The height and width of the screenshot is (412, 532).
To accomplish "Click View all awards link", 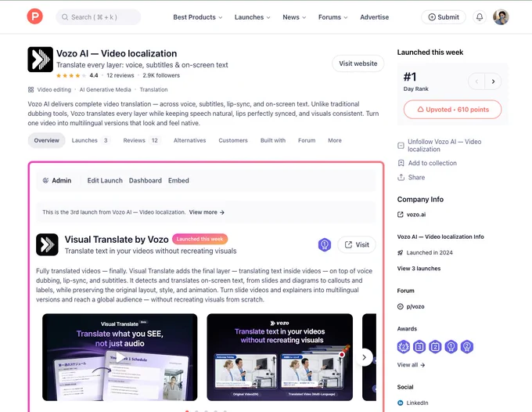I will coord(411,365).
